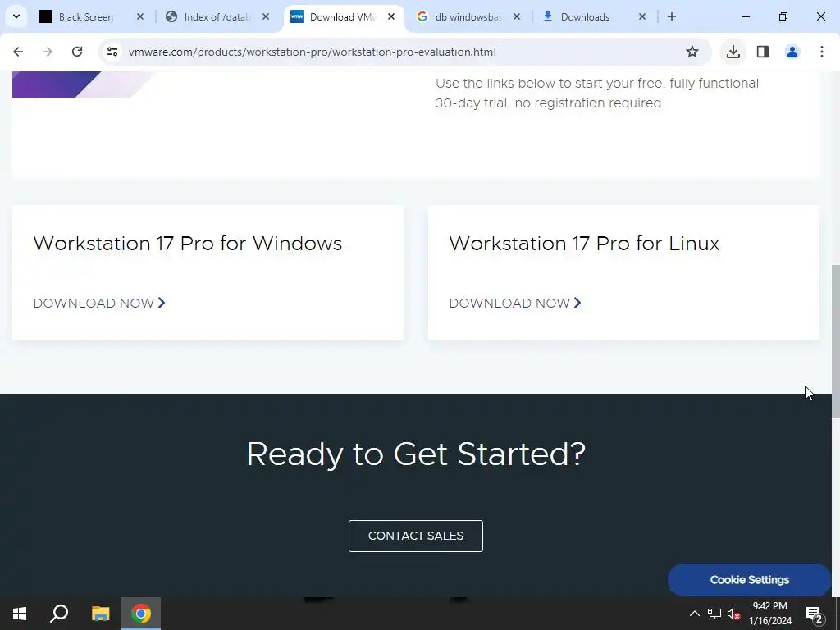The width and height of the screenshot is (840, 630).
Task: Open Chrome downloads toolbar icon
Action: pyautogui.click(x=733, y=52)
